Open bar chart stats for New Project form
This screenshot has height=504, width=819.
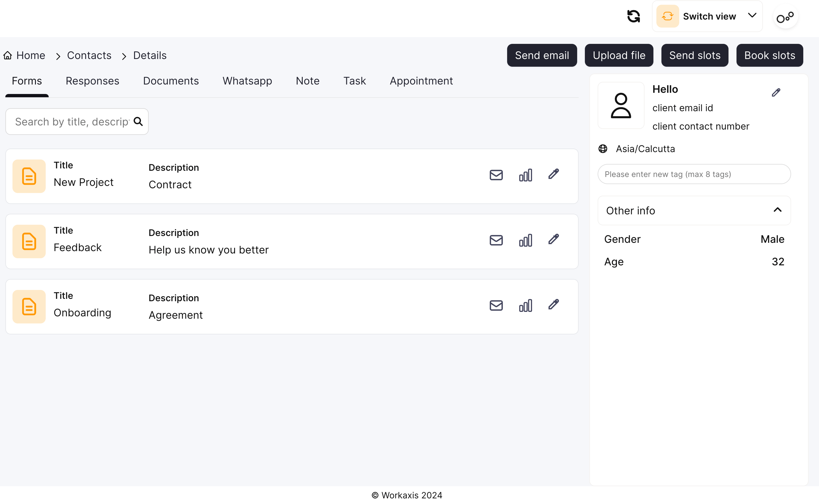(526, 175)
